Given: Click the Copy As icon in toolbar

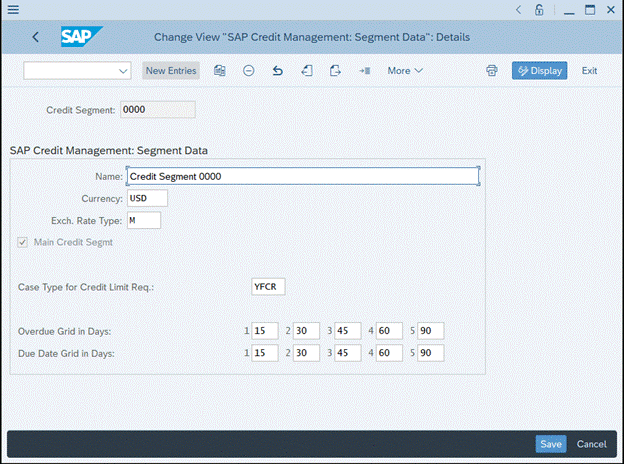Looking at the screenshot, I should pyautogui.click(x=219, y=71).
